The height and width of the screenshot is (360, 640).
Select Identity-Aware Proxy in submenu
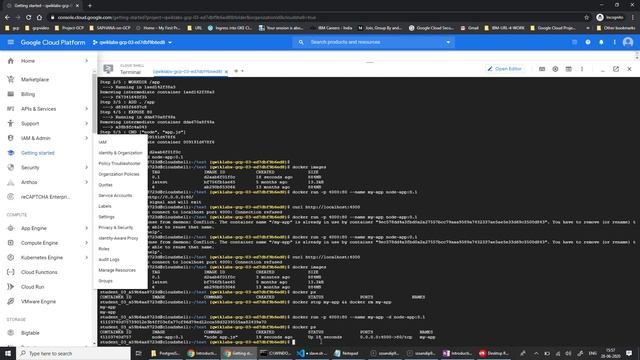(118, 238)
